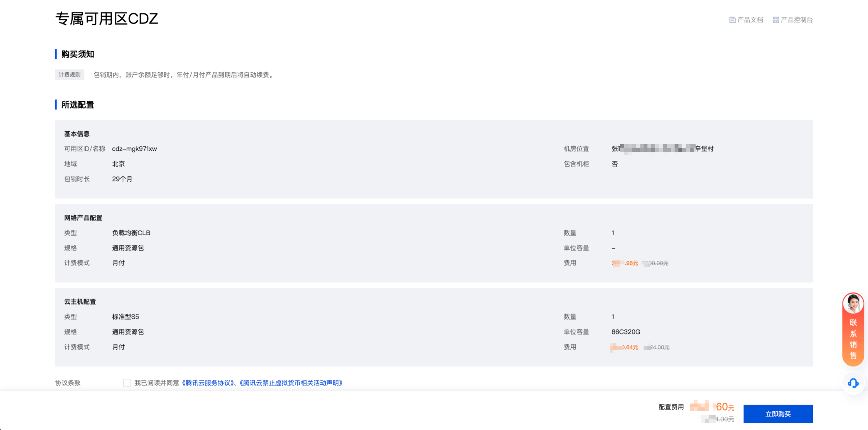Go to 产品控制台 text link

(x=797, y=20)
